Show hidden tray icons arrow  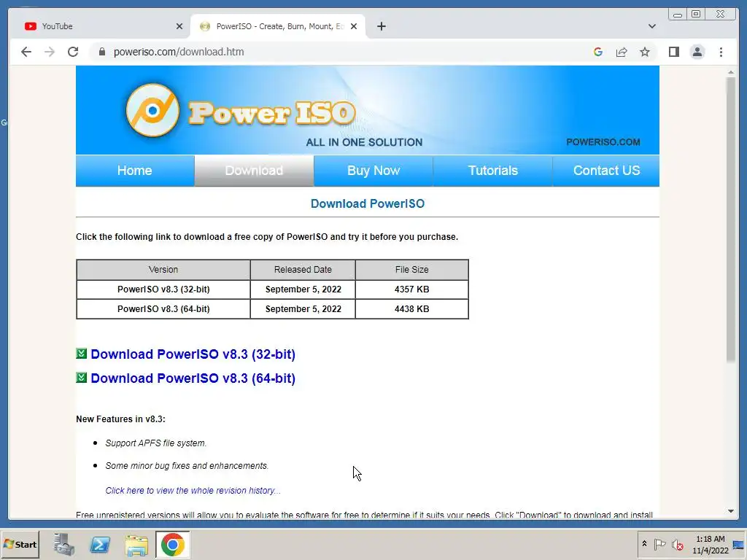pos(645,544)
